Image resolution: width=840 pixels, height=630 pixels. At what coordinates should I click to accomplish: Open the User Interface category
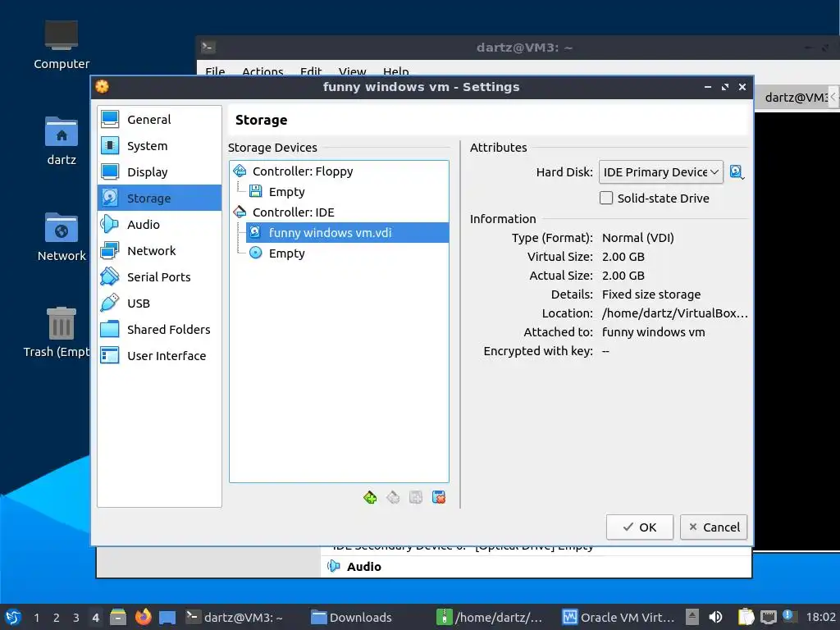[x=159, y=356]
